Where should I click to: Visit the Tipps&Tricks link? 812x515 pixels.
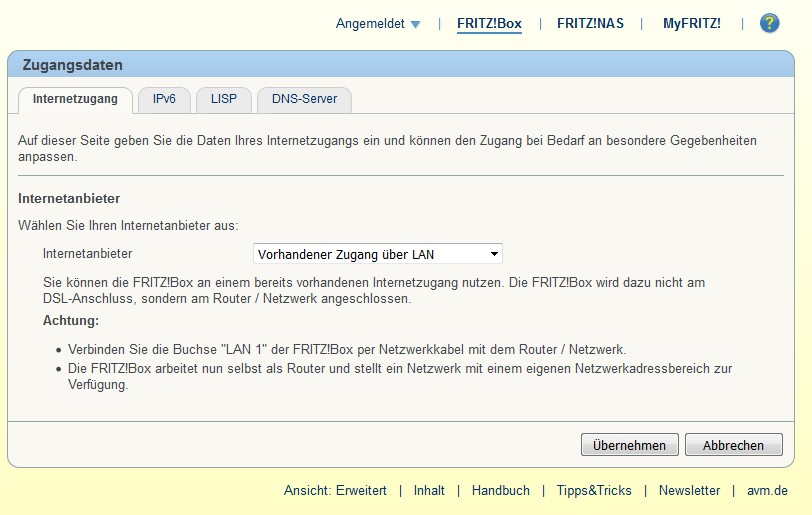[594, 490]
